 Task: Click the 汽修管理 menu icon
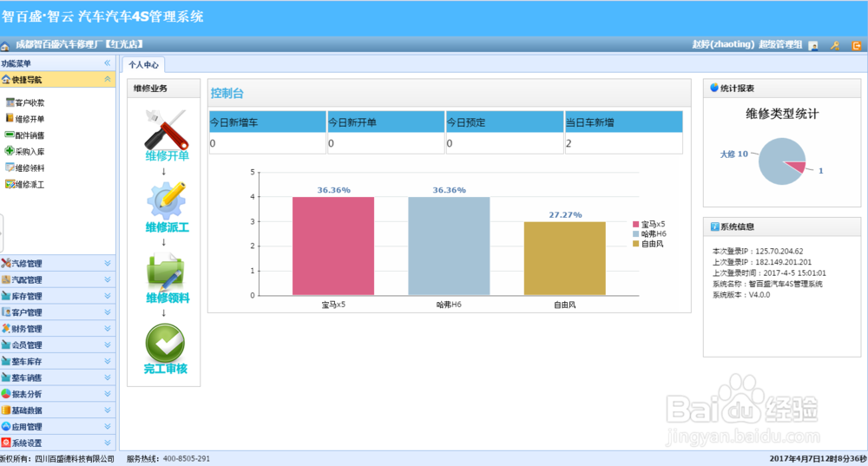[6, 264]
